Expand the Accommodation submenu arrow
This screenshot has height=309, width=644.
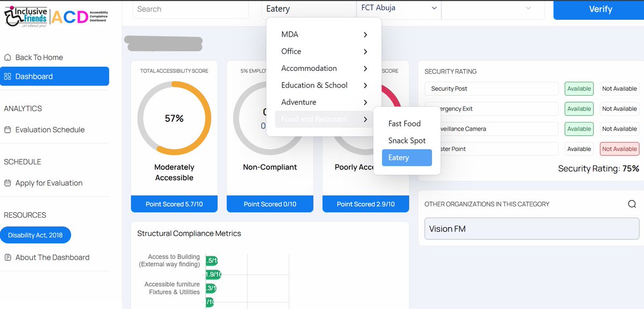pos(365,68)
